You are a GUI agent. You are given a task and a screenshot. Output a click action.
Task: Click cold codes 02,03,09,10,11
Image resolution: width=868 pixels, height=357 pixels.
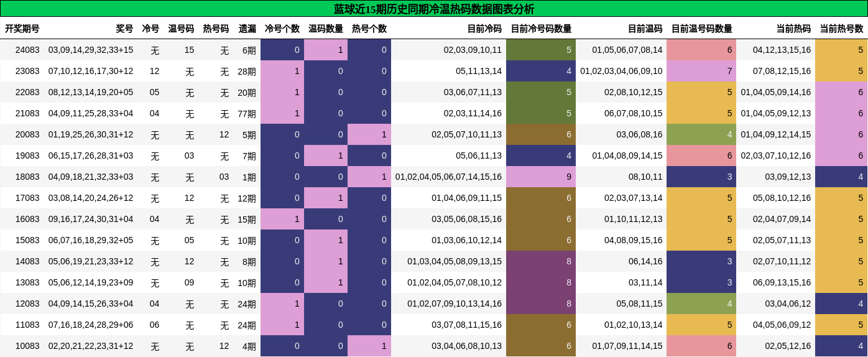click(x=473, y=50)
